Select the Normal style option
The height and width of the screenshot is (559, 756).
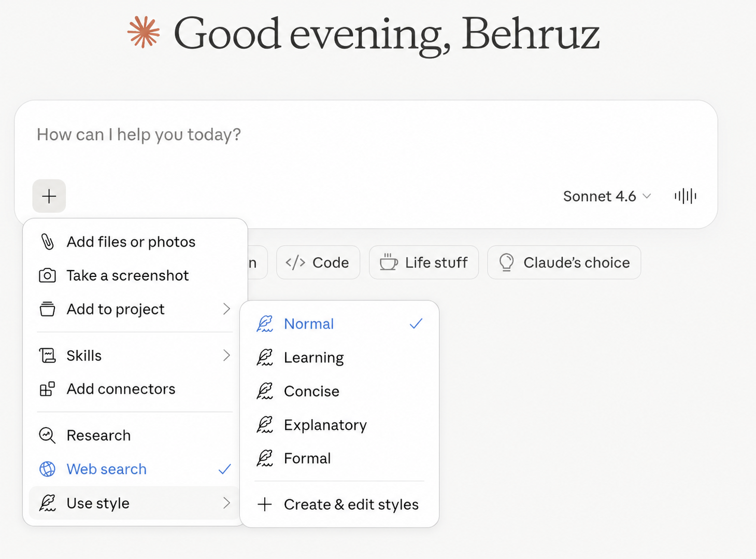click(x=339, y=324)
